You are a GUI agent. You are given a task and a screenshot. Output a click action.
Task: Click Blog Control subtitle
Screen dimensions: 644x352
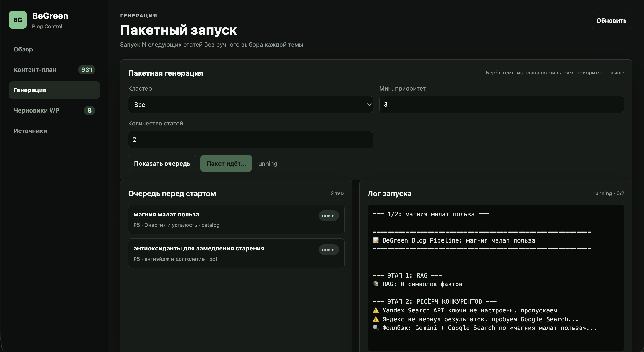coord(47,27)
